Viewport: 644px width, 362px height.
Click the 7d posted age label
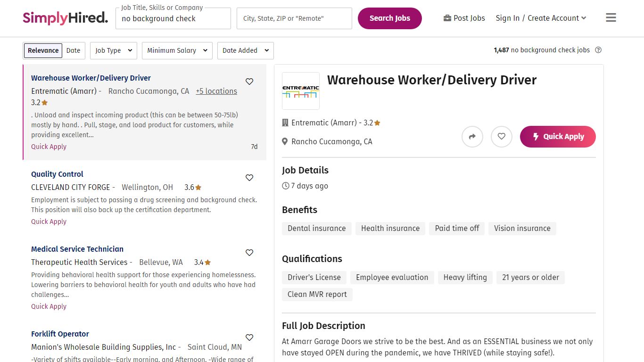coord(254,147)
